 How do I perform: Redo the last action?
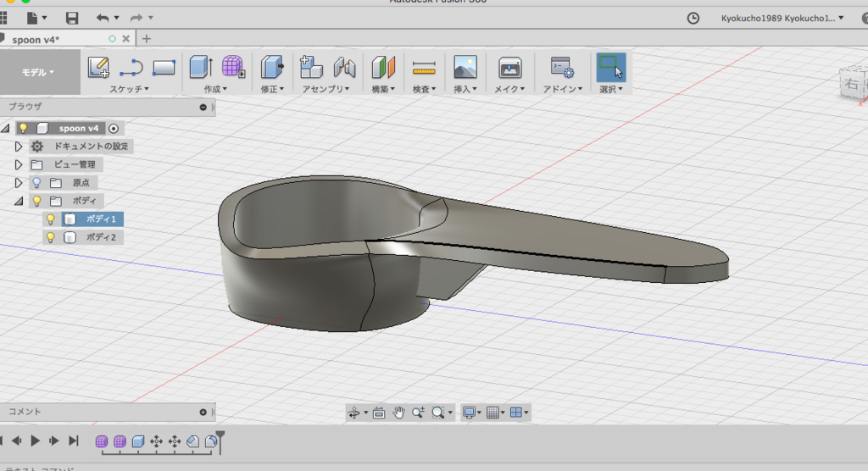(136, 19)
